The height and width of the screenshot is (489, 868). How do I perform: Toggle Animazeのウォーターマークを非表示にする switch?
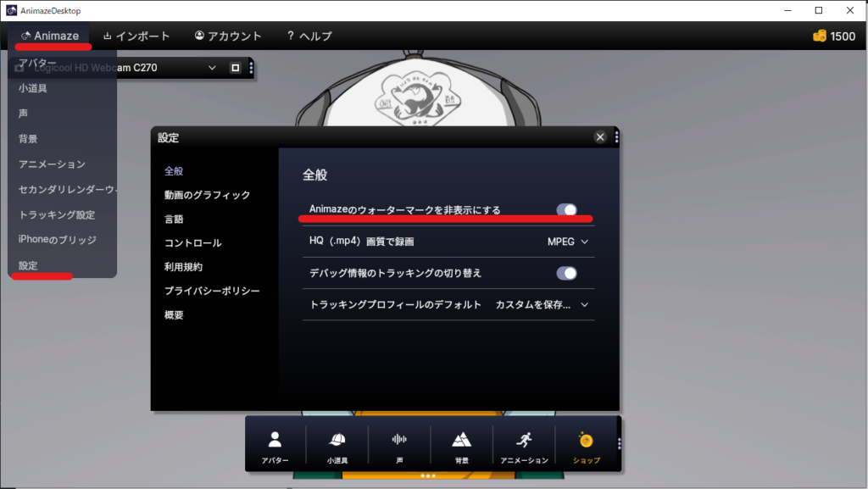coord(566,209)
